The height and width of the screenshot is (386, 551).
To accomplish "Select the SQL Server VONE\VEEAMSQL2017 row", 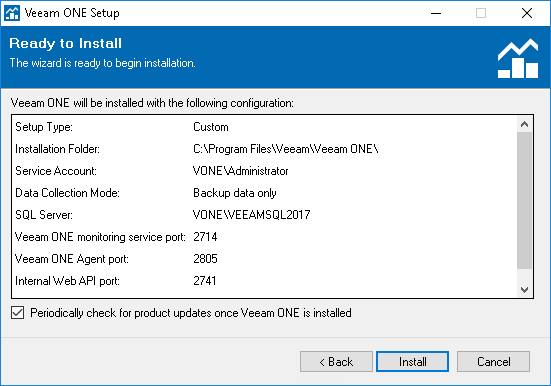I will click(264, 215).
